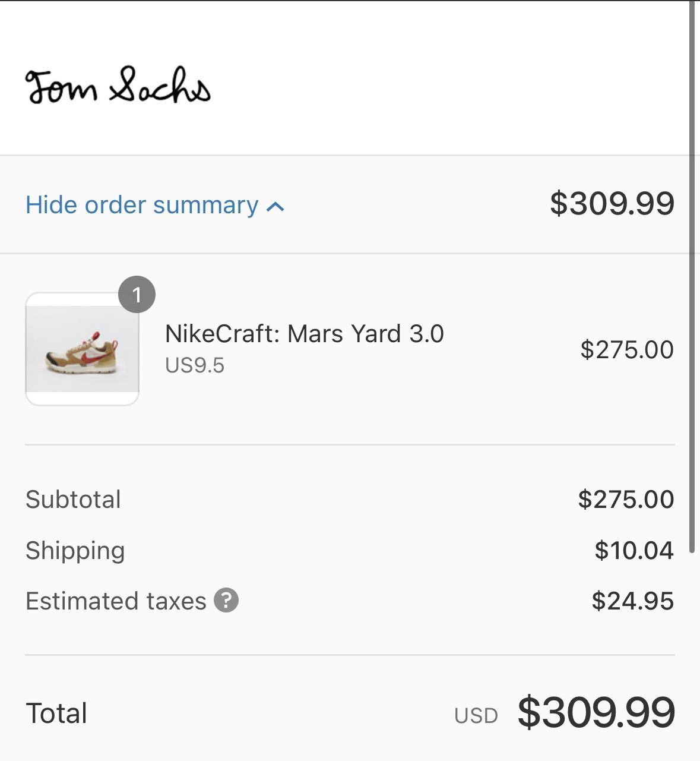Click the $24.95 estimated taxes amount
This screenshot has width=700, height=761.
coord(632,601)
